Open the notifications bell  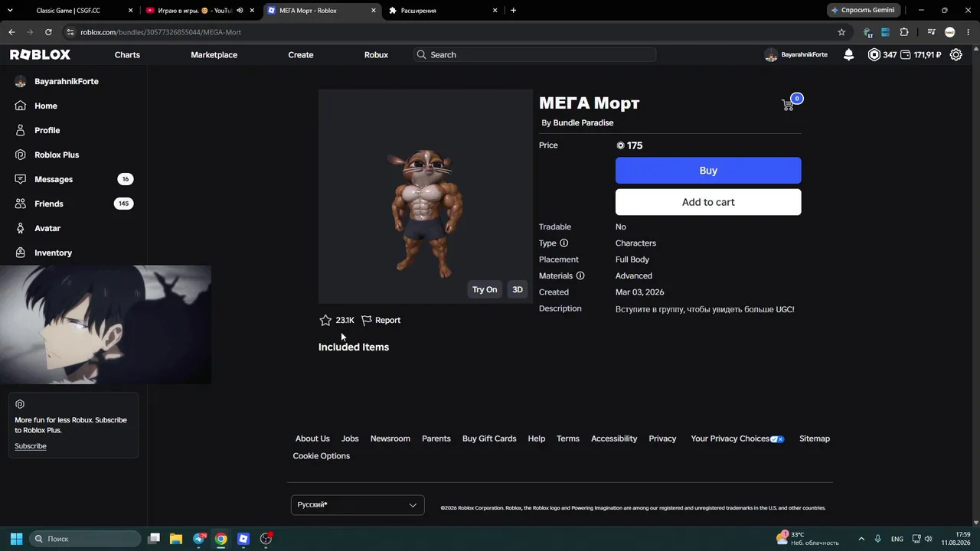(848, 54)
